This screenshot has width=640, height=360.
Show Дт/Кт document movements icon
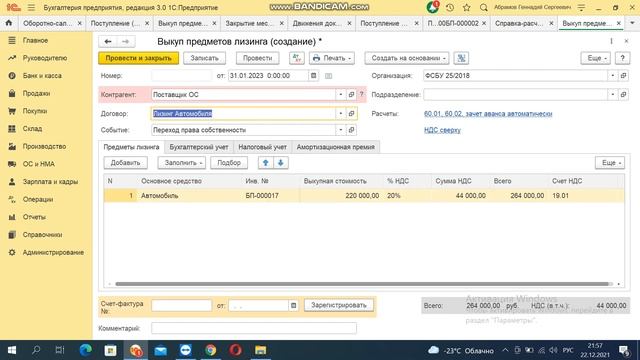[x=297, y=58]
